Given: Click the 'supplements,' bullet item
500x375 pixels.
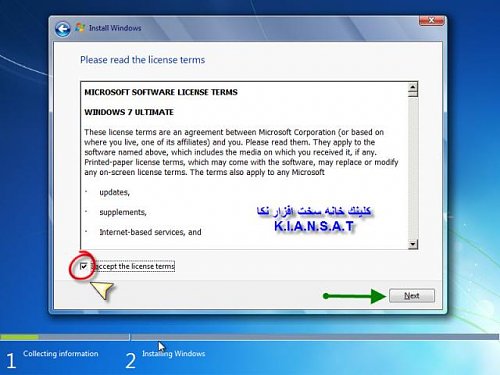Looking at the screenshot, I should [123, 213].
